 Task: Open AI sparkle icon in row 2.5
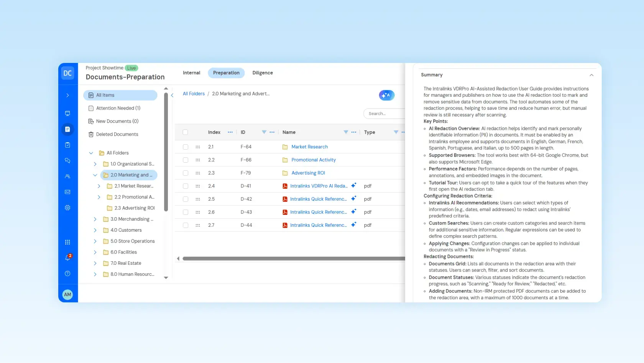[353, 198]
